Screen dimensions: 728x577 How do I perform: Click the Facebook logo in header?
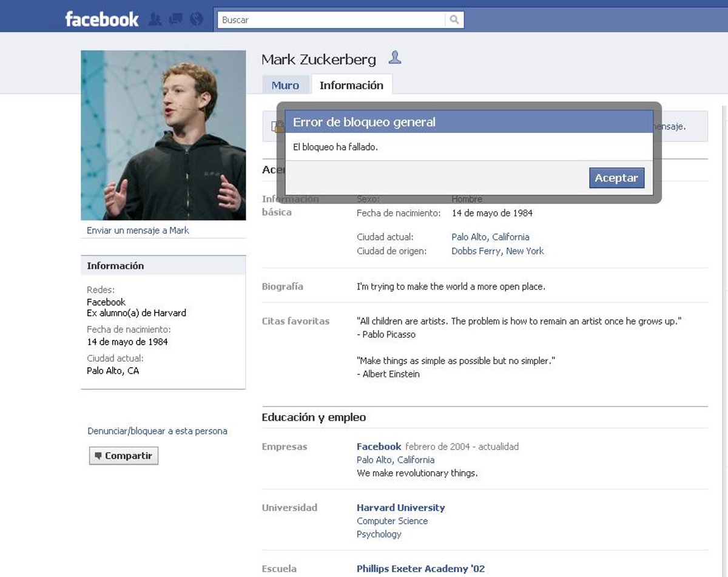click(101, 19)
